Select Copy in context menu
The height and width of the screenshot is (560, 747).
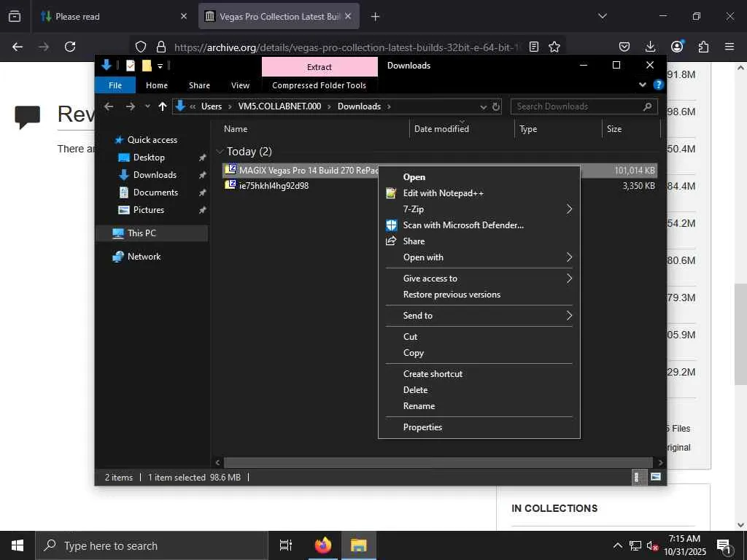(413, 353)
